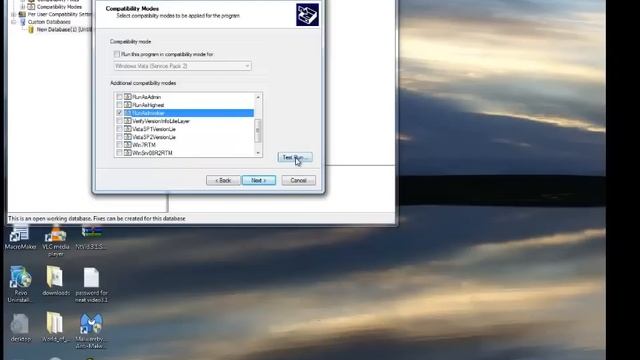Select Per User Compatibility Settings node
Image resolution: width=640 pixels, height=360 pixels.
60,14
